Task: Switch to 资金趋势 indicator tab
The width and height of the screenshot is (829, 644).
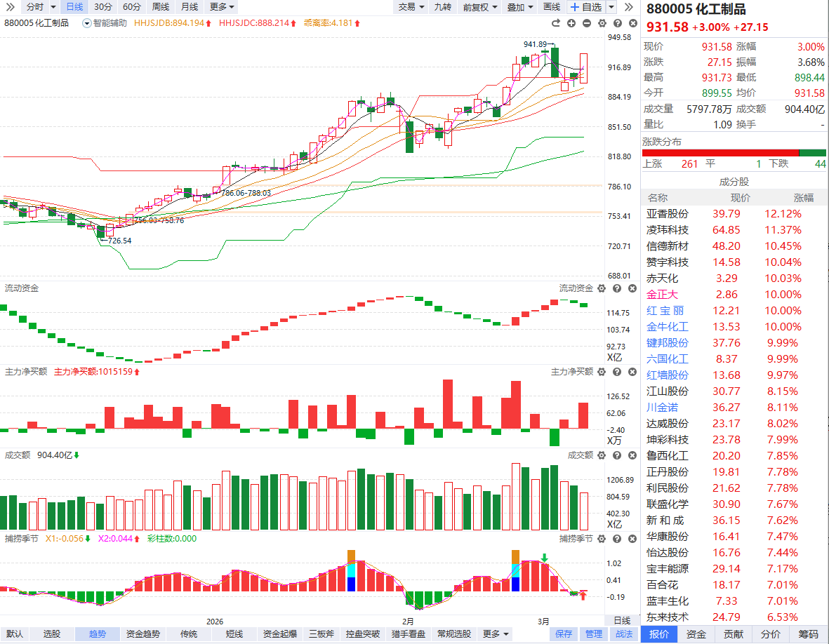Action: [x=142, y=634]
